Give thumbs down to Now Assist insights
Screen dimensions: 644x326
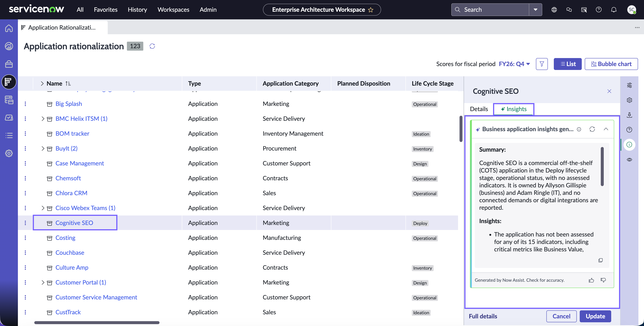click(603, 280)
